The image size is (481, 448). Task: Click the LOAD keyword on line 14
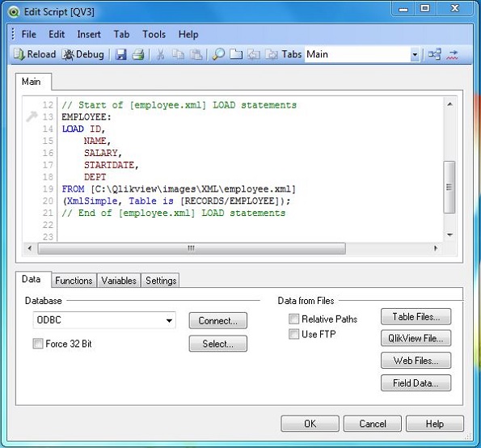point(73,129)
